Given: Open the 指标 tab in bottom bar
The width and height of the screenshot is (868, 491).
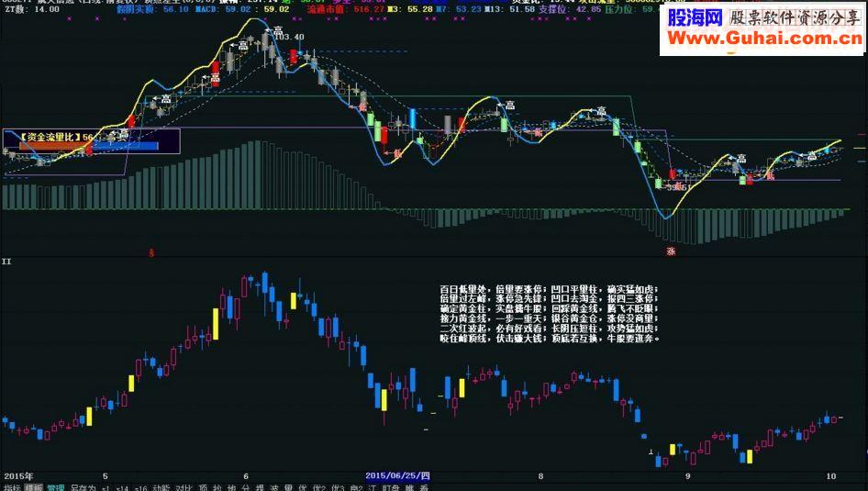Looking at the screenshot, I should point(12,487).
